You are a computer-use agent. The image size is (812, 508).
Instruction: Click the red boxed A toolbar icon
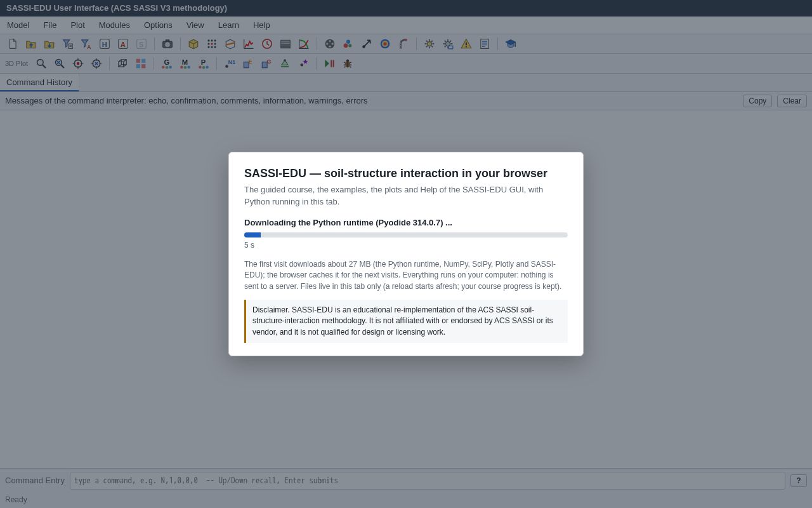tap(123, 44)
